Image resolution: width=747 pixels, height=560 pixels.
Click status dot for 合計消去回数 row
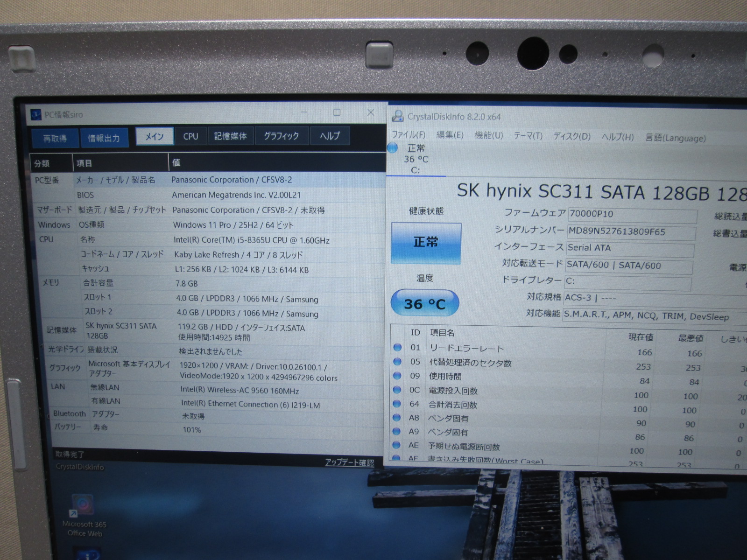[397, 403]
